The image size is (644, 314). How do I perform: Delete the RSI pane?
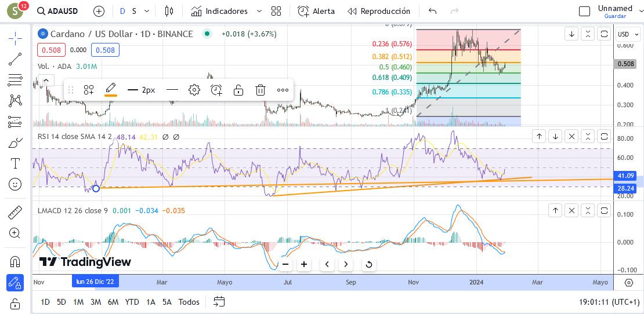[x=572, y=136]
